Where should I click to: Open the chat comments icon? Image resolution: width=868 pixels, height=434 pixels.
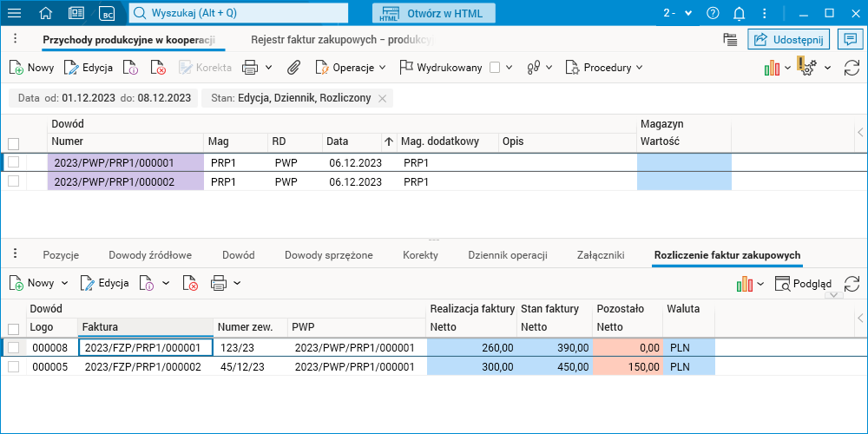(849, 39)
